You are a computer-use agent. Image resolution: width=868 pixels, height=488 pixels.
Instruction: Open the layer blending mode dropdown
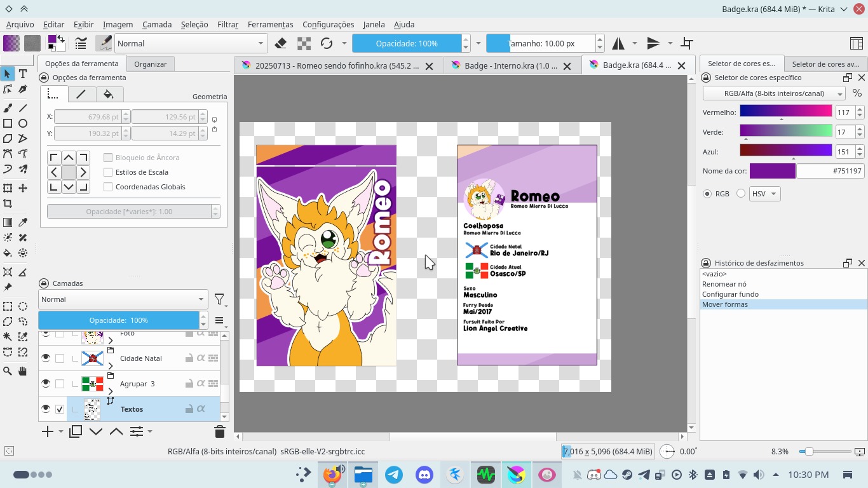point(123,299)
